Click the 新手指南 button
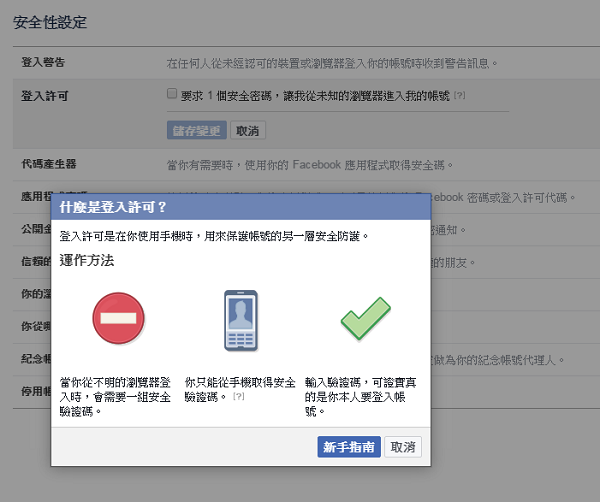Image resolution: width=600 pixels, height=502 pixels. [x=349, y=447]
